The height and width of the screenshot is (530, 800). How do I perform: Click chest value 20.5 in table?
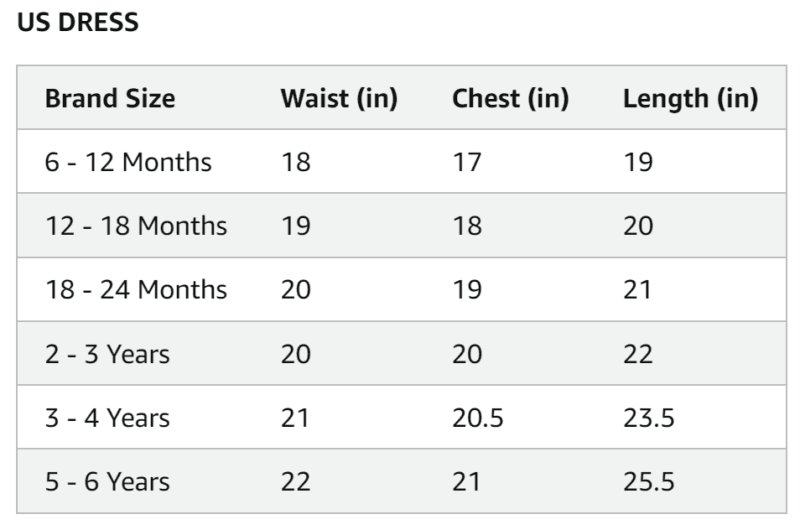coord(477,417)
